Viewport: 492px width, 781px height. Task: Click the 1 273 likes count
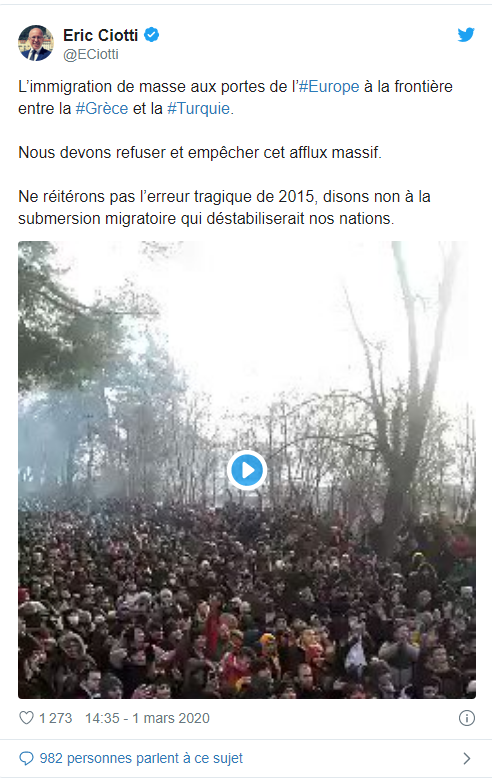(x=56, y=718)
